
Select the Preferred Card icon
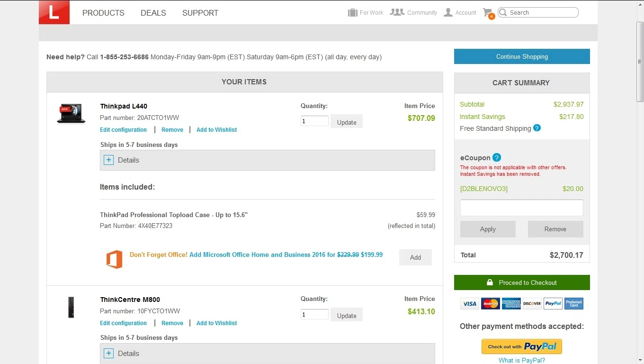pyautogui.click(x=574, y=303)
